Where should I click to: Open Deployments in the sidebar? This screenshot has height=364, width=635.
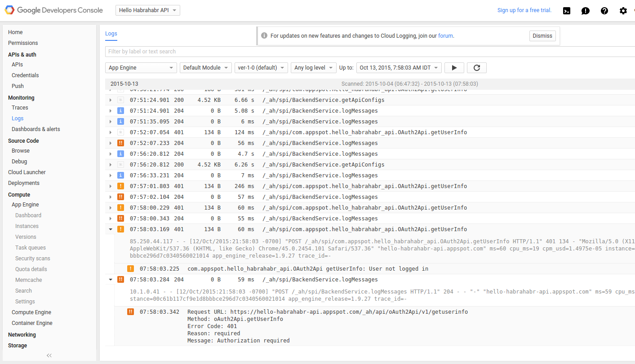(x=24, y=183)
